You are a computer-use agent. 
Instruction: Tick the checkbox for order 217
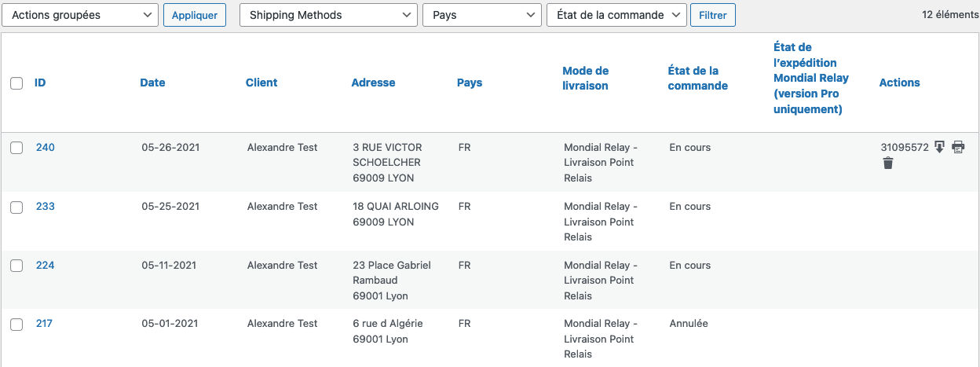16,324
